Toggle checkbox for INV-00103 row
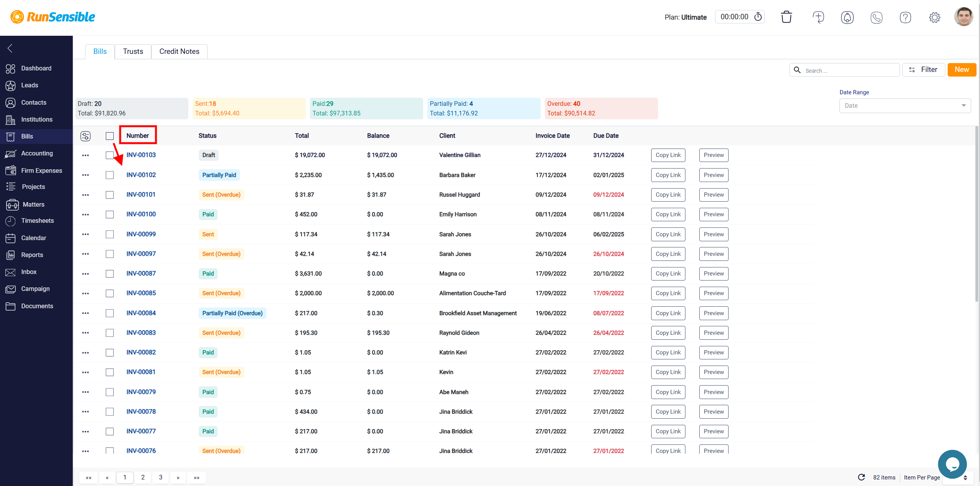 [x=109, y=155]
